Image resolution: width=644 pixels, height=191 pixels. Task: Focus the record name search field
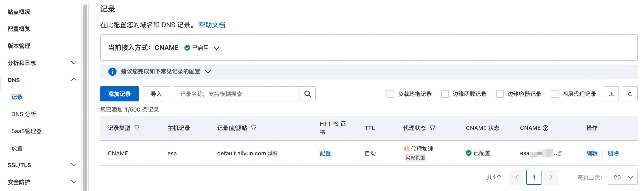[236, 94]
